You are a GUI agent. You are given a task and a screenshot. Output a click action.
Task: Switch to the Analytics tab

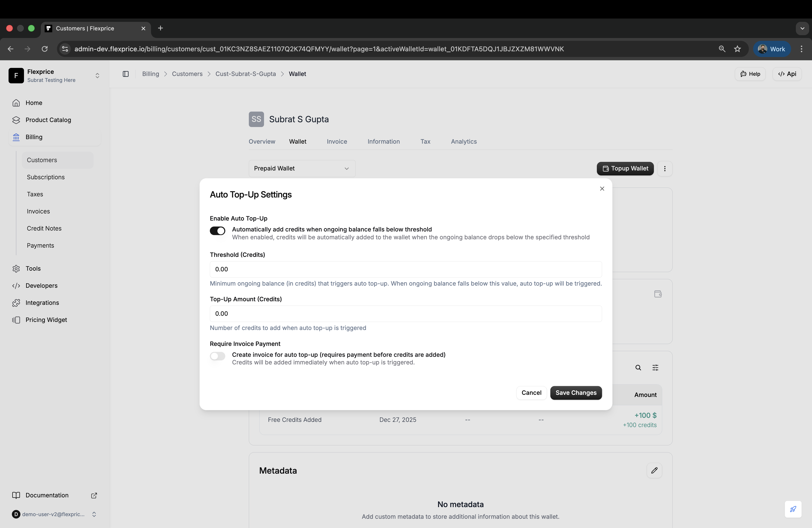(x=464, y=141)
